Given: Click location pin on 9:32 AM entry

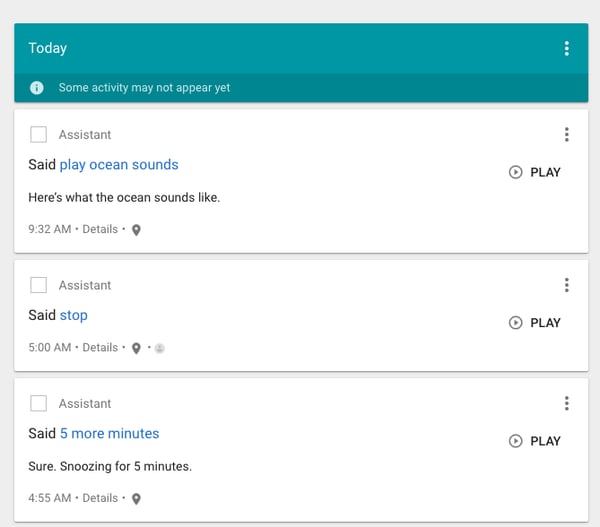Looking at the screenshot, I should tap(136, 230).
